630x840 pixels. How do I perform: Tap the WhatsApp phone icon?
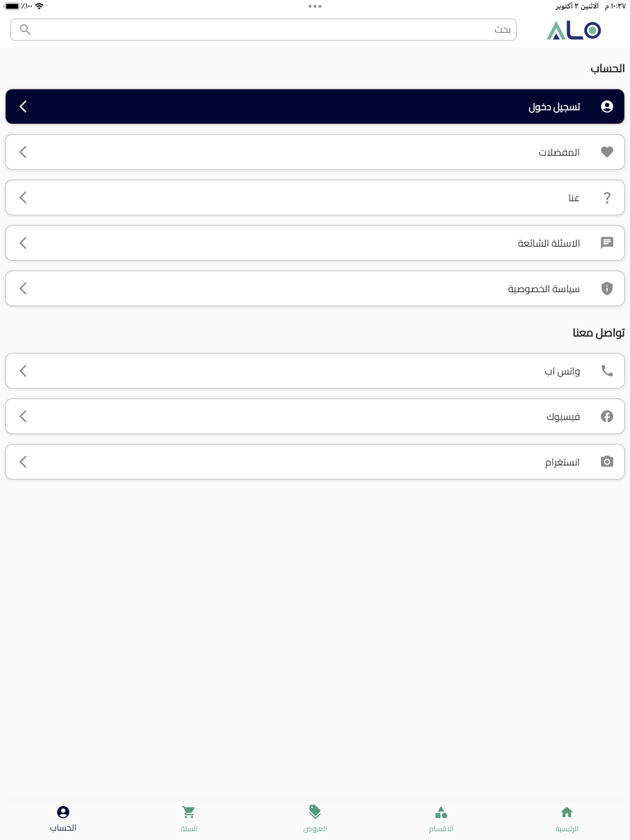coord(607,371)
